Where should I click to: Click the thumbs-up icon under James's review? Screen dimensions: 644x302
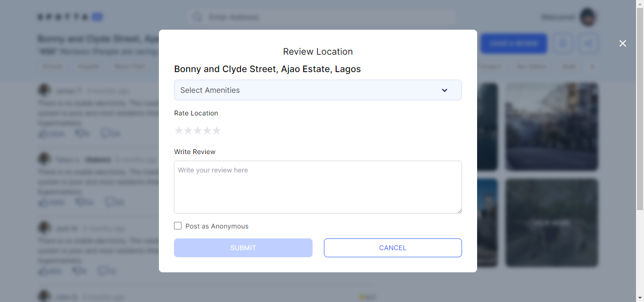tap(43, 134)
